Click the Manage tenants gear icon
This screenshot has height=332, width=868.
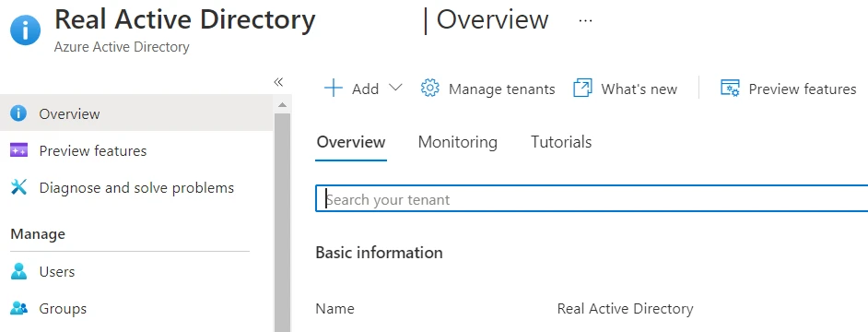(430, 89)
